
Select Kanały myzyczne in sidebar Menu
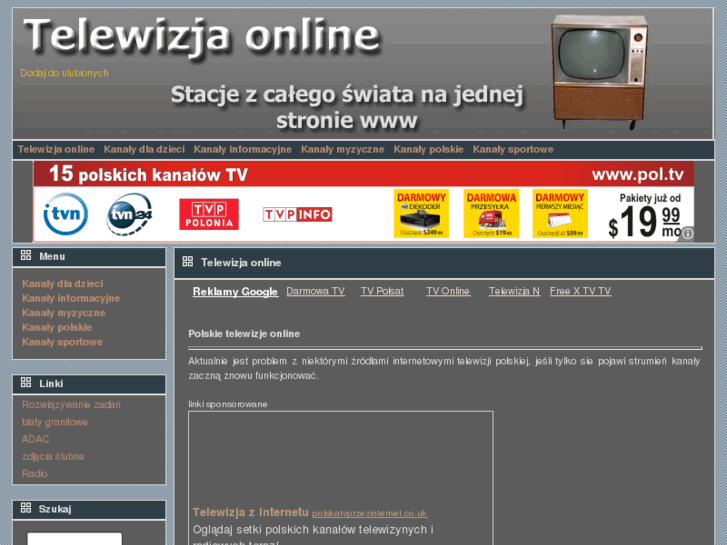tap(64, 313)
